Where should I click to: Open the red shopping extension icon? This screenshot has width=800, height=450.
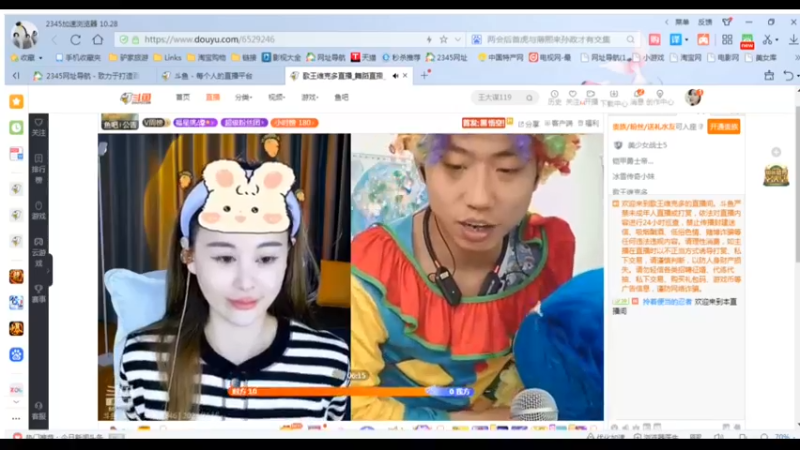point(655,39)
